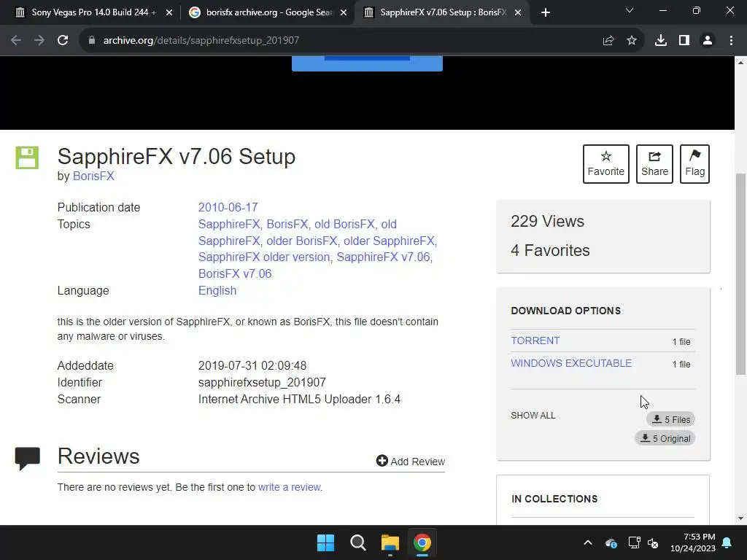Toggle the browser side panel
This screenshot has height=560, width=747.
coord(684,41)
